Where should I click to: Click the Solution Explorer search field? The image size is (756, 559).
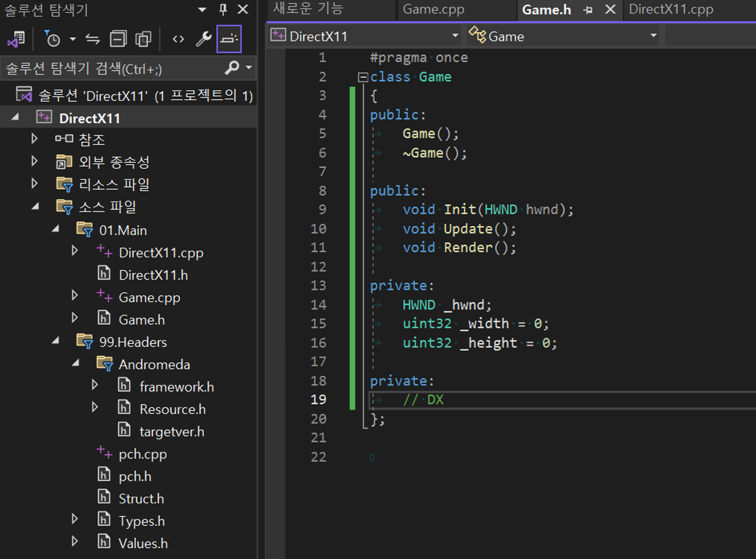(x=113, y=69)
